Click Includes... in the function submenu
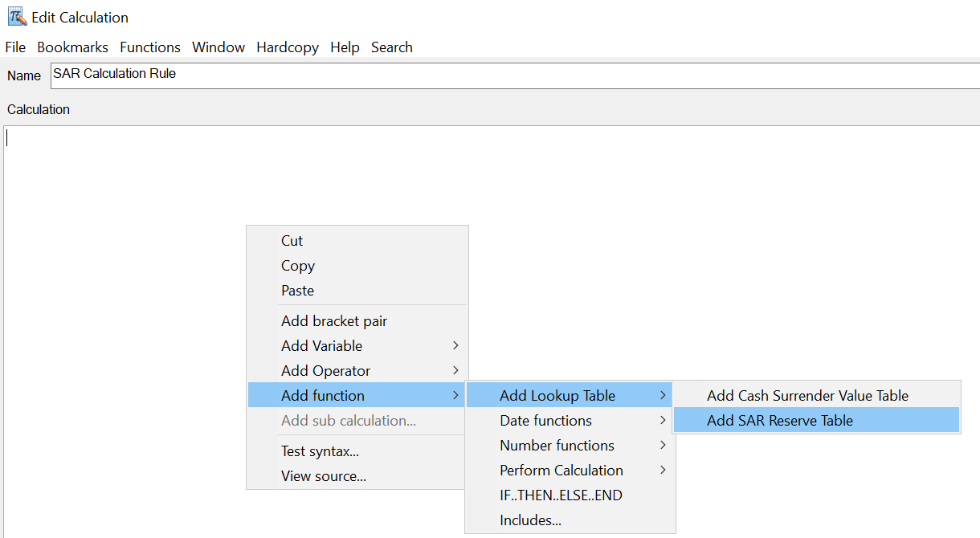This screenshot has width=980, height=538. point(530,520)
